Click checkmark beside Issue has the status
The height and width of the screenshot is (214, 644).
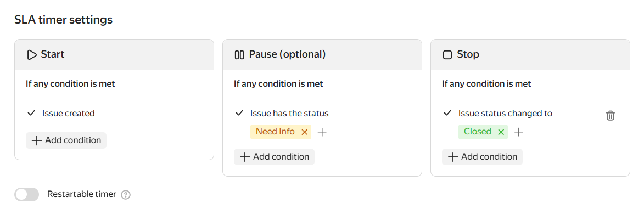tap(239, 113)
